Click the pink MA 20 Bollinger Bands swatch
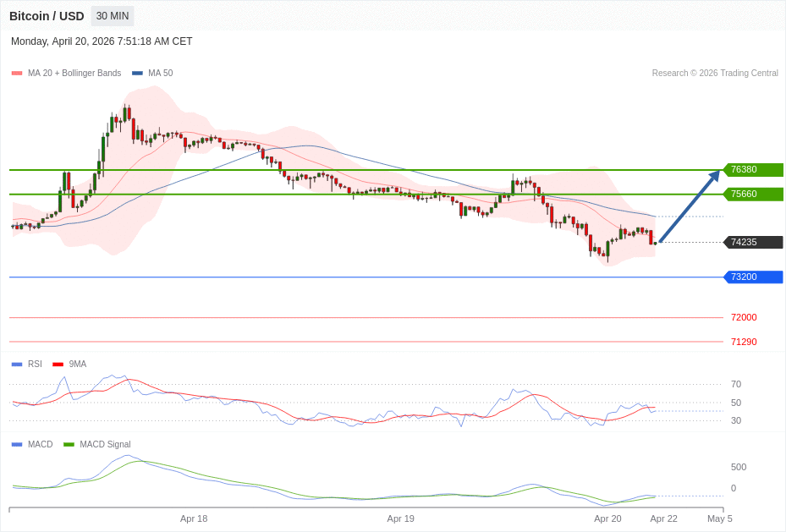The width and height of the screenshot is (786, 532). click(x=17, y=74)
